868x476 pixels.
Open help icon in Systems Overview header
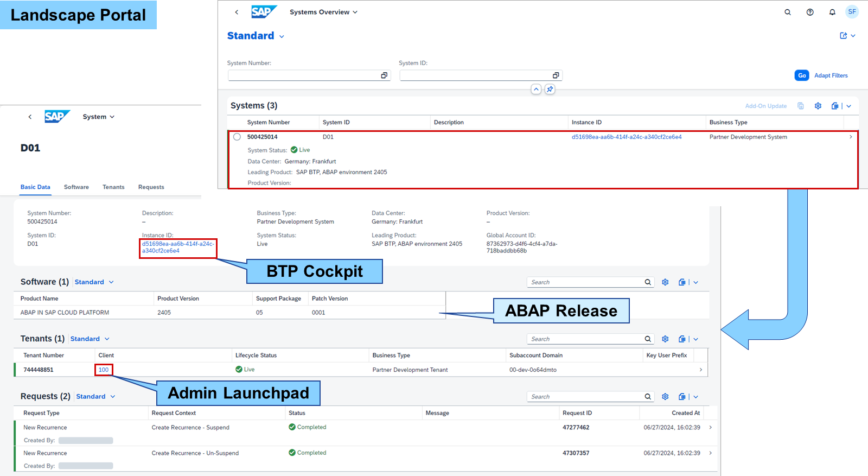tap(810, 12)
